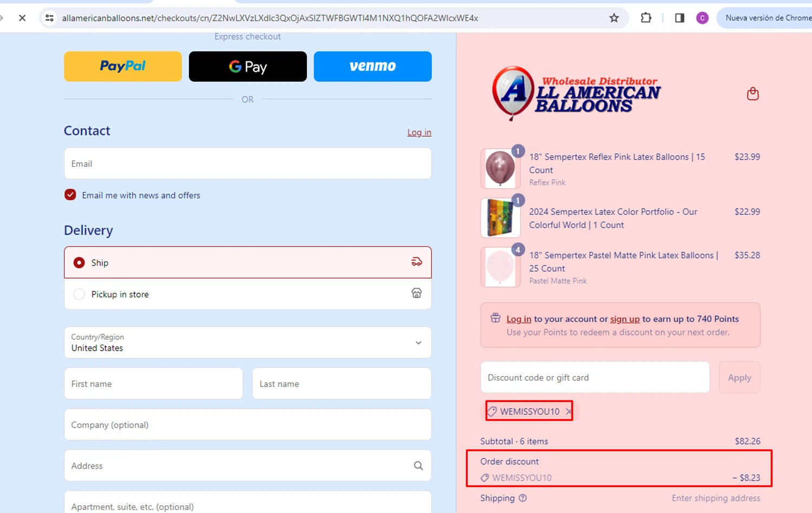The image size is (812, 513).
Task: Click the delivery truck icon in Ship row
Action: (416, 262)
